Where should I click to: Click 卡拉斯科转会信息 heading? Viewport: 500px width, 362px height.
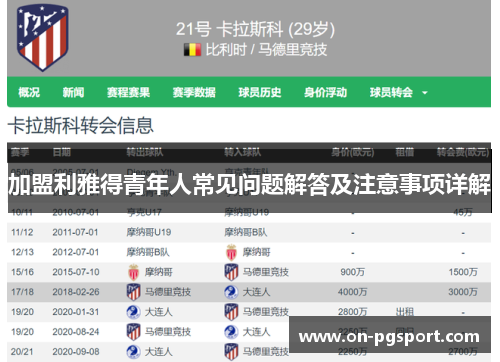click(81, 126)
